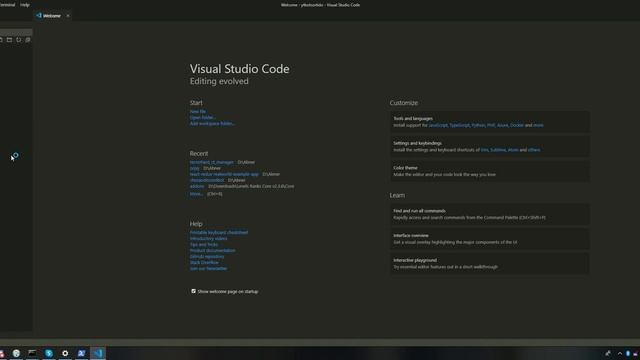
Task: Install PHP support link
Action: coord(491,125)
